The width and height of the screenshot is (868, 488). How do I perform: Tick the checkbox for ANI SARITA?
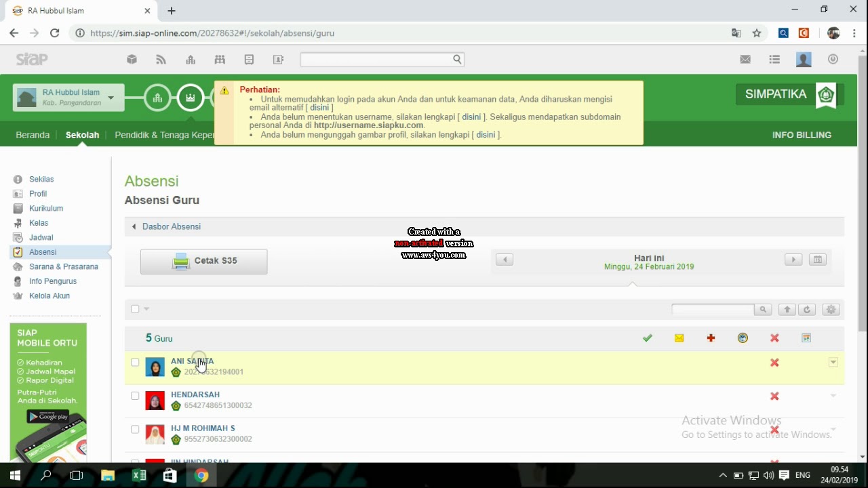pos(135,363)
